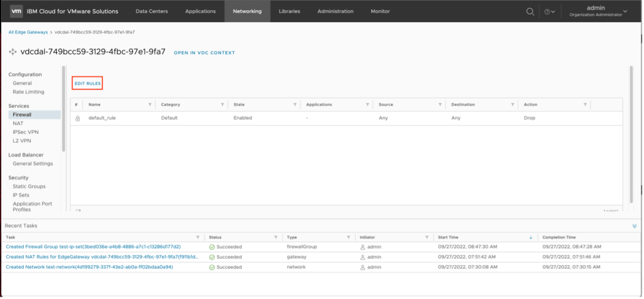Image resolution: width=644 pixels, height=299 pixels.
Task: Open the All Edge Gateways breadcrumb
Action: tap(28, 31)
